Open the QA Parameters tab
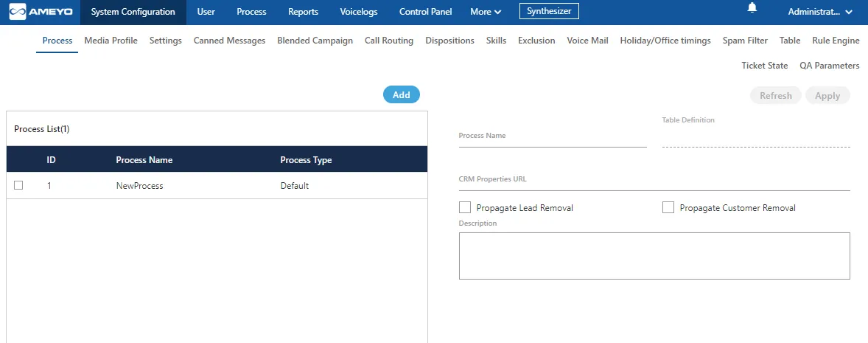Viewport: 868px width, 343px height. [x=829, y=66]
